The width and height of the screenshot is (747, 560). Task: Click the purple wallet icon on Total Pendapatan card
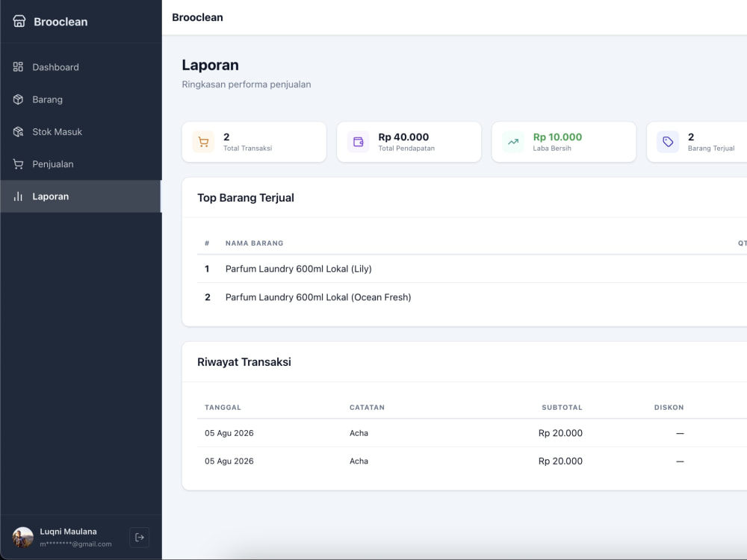click(x=359, y=142)
